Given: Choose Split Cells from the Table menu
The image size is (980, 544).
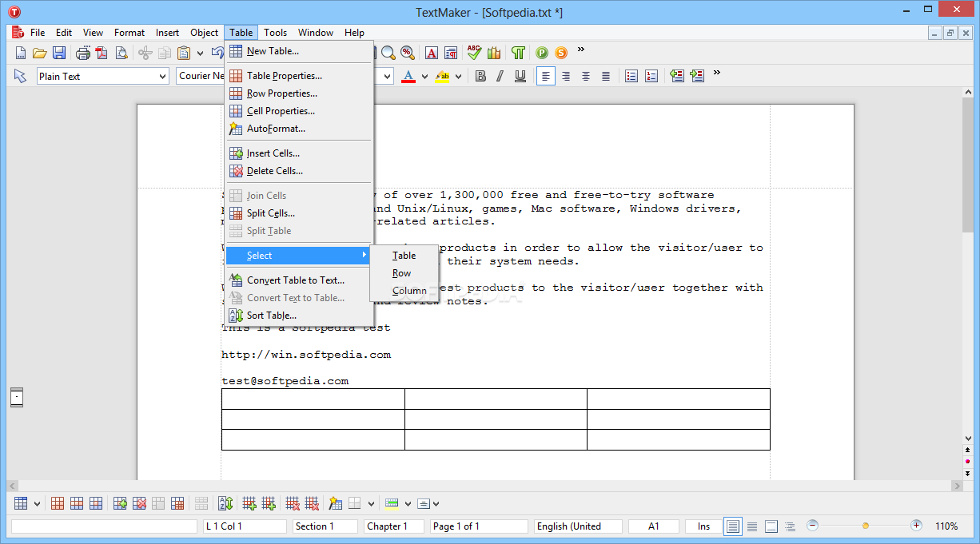Looking at the screenshot, I should (x=299, y=213).
